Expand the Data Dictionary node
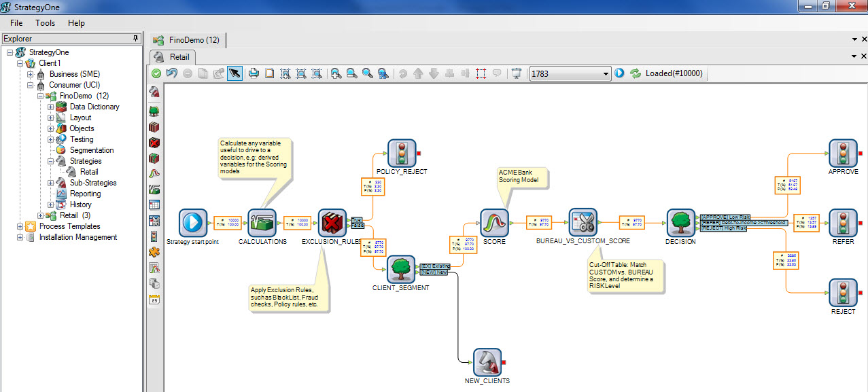 [51, 107]
